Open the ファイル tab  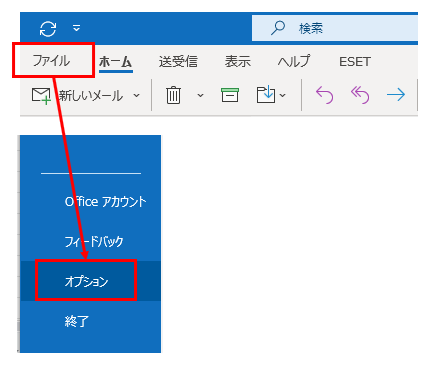click(x=51, y=61)
